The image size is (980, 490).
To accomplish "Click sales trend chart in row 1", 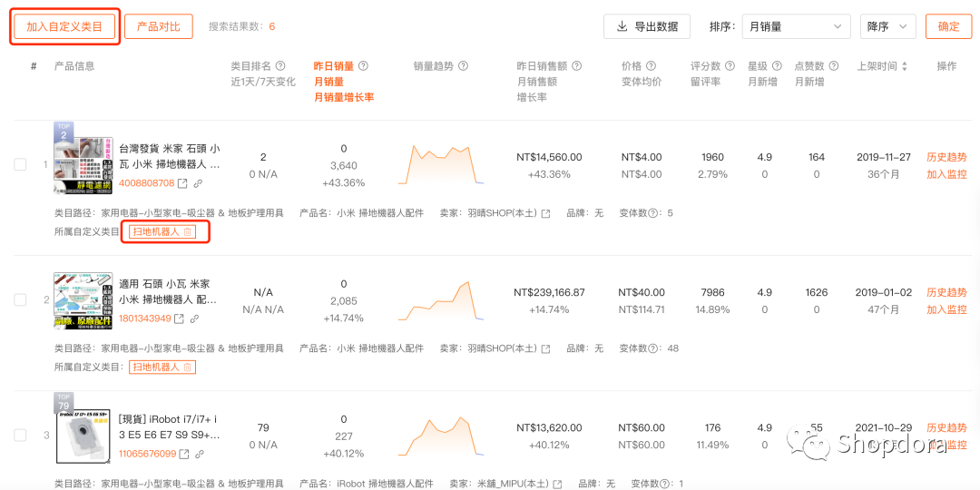I will click(x=441, y=164).
